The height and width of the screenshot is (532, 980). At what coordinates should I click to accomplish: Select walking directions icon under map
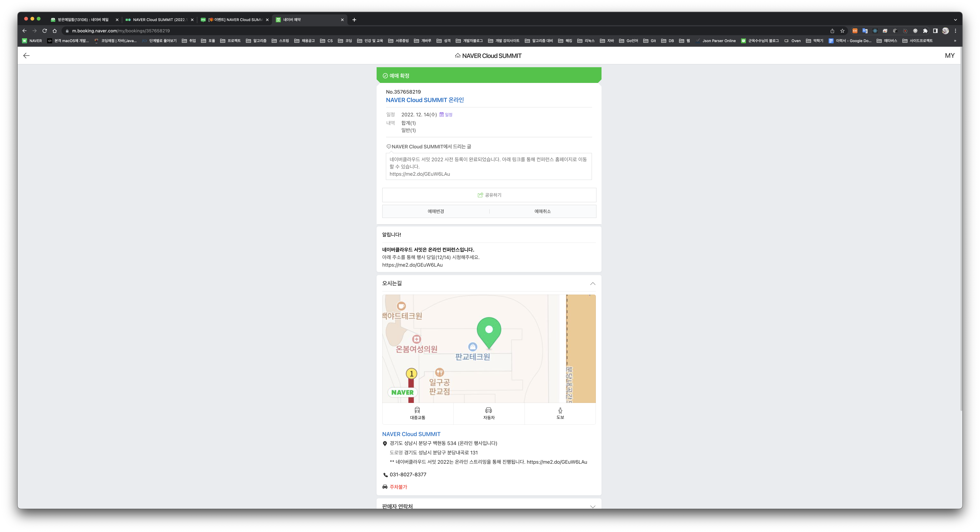point(560,410)
